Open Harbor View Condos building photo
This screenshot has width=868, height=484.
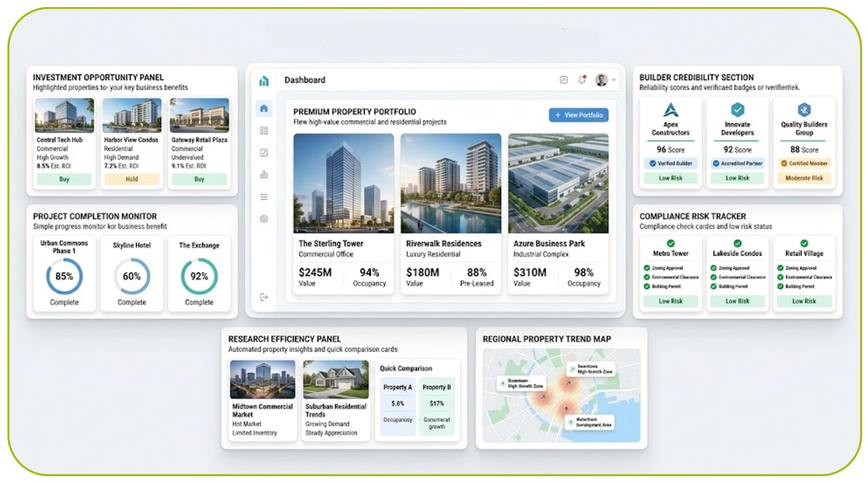click(132, 116)
